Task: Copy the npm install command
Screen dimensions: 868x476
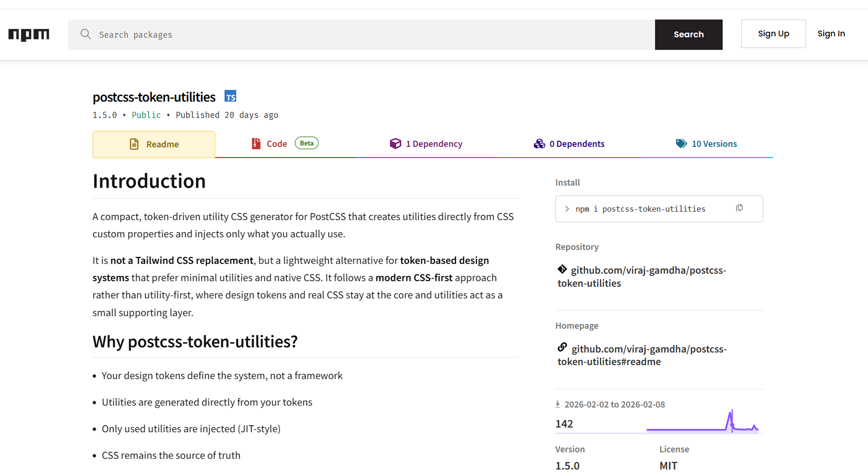Action: pos(739,208)
